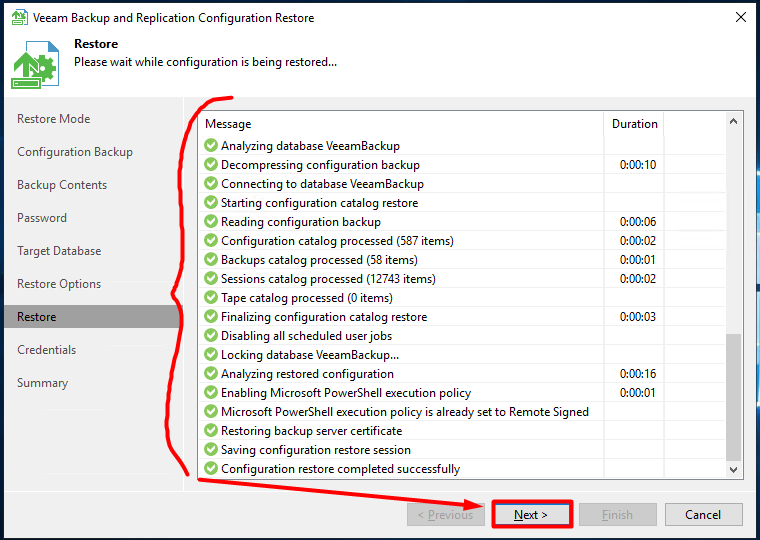Click the Next button

tap(532, 514)
